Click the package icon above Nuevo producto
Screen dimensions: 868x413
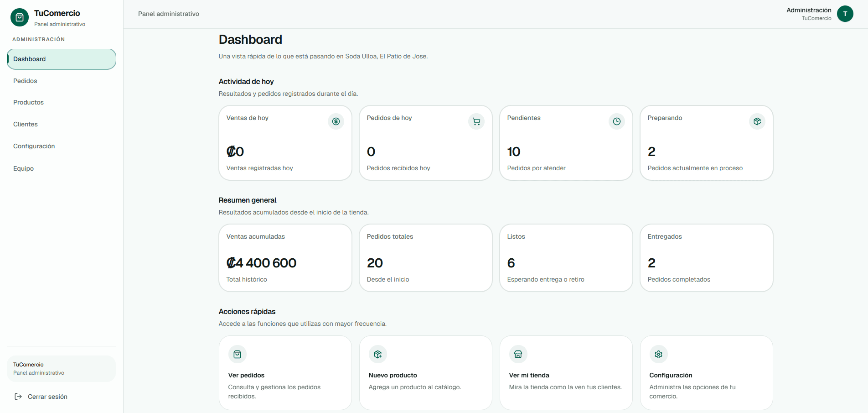(x=378, y=354)
